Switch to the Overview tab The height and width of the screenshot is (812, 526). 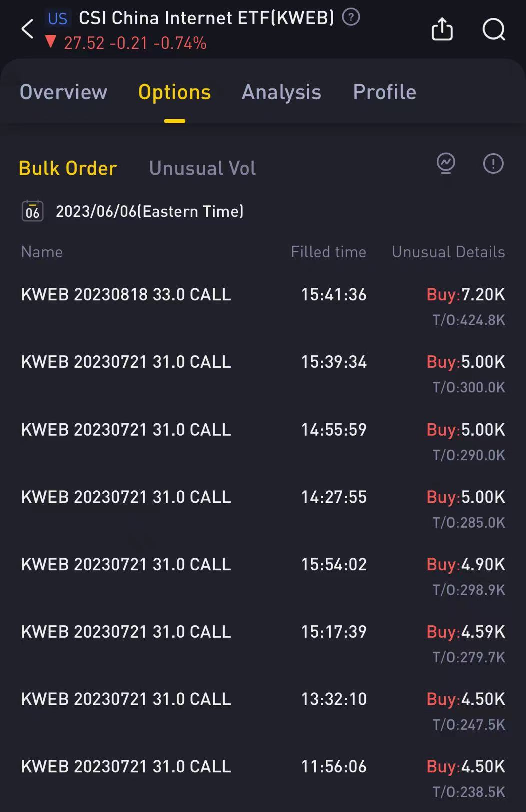point(63,92)
